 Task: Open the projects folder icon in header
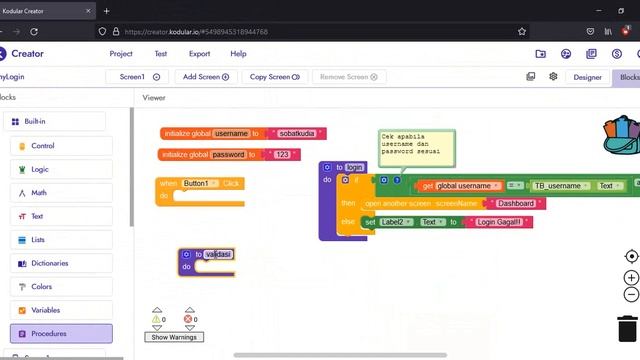coord(540,53)
